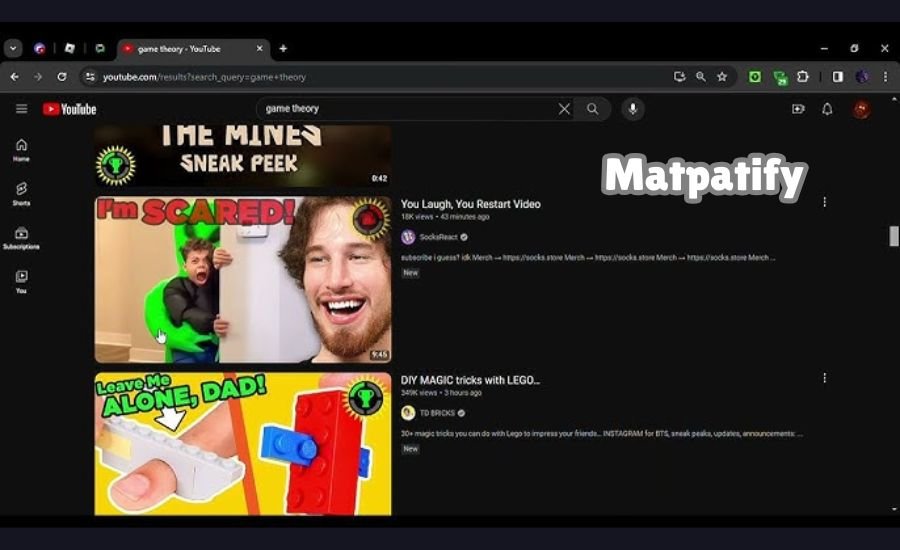Open Shorts in the sidebar
900x550 pixels.
coord(21,194)
